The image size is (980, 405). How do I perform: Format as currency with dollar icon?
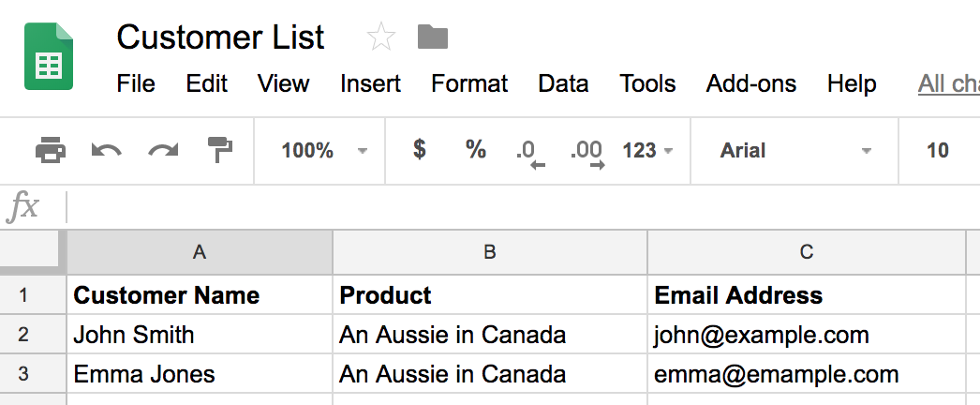[420, 149]
